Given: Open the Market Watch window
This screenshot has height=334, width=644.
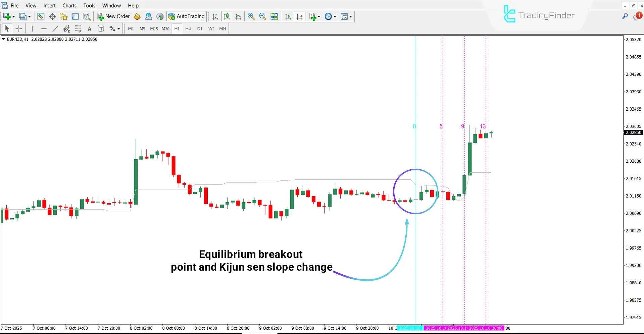Looking at the screenshot, I should [x=41, y=16].
